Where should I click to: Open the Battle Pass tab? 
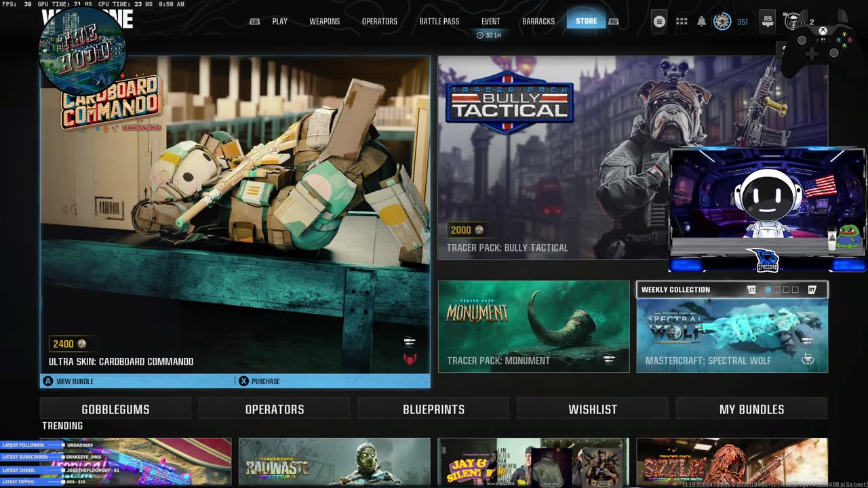439,22
